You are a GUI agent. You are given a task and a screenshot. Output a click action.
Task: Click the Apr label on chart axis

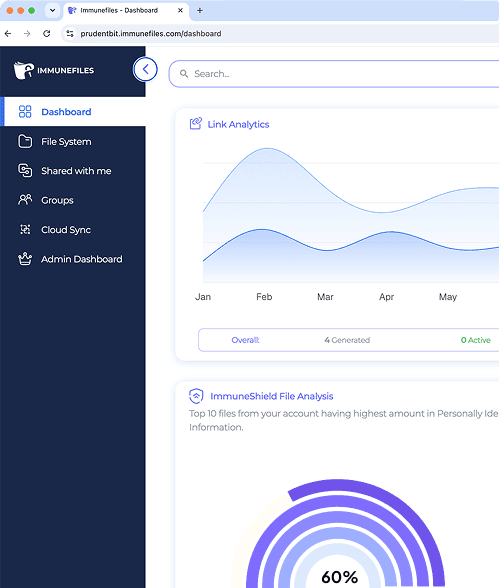click(x=386, y=297)
